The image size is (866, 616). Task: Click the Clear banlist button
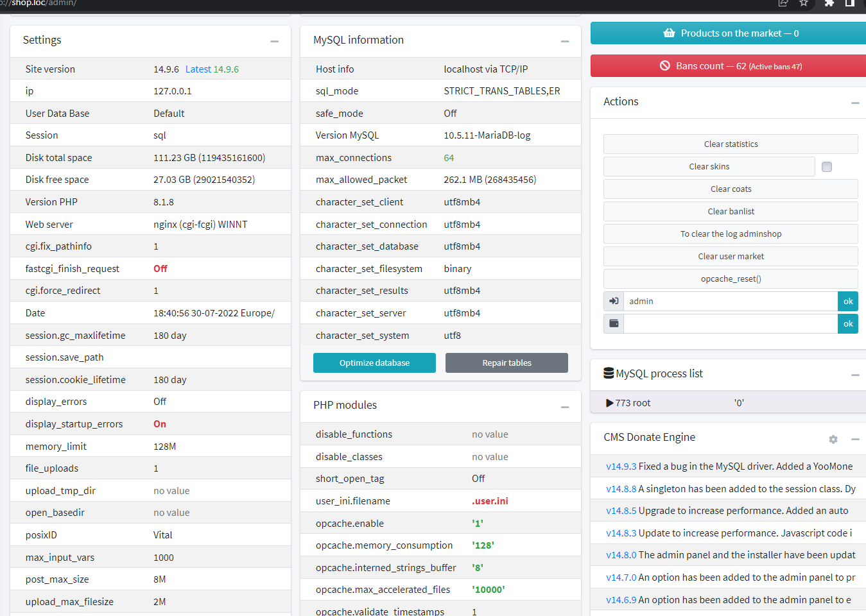coord(731,212)
